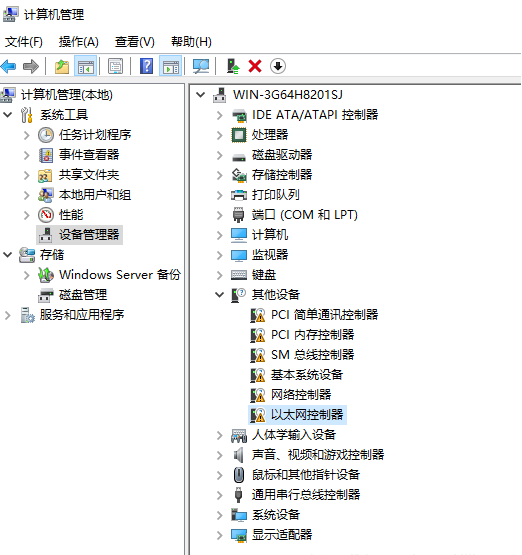The image size is (522, 555).
Task: Select the 基本系统设备 device
Action: [307, 375]
